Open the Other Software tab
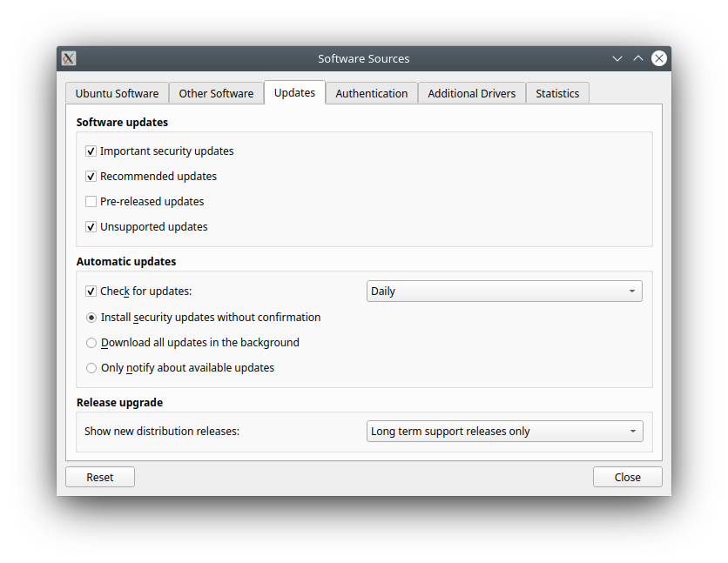728x563 pixels. 216,93
